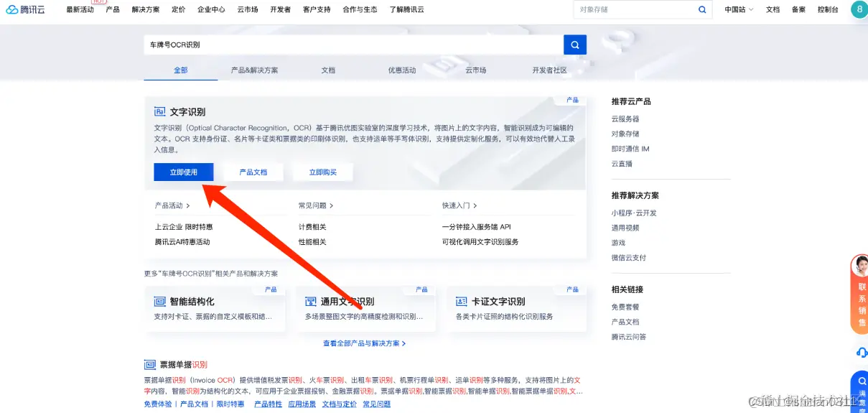The width and height of the screenshot is (868, 413).
Task: Open 备案 link in top bar
Action: click(x=798, y=9)
